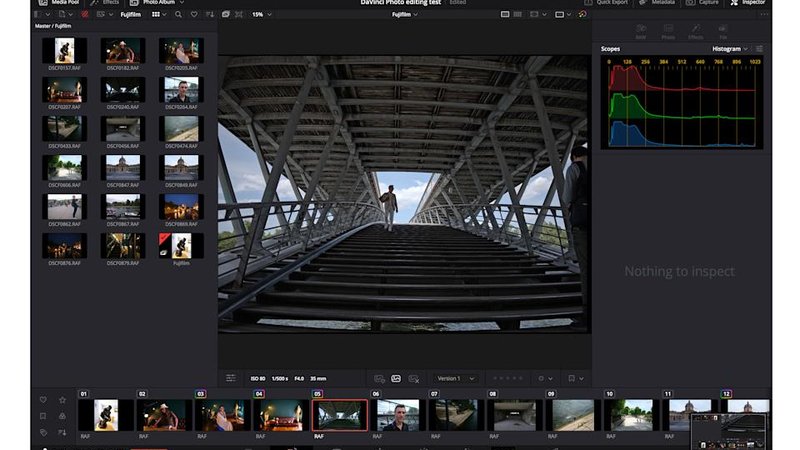Click the three-dot options menu
The image size is (800, 450).
[x=764, y=14]
